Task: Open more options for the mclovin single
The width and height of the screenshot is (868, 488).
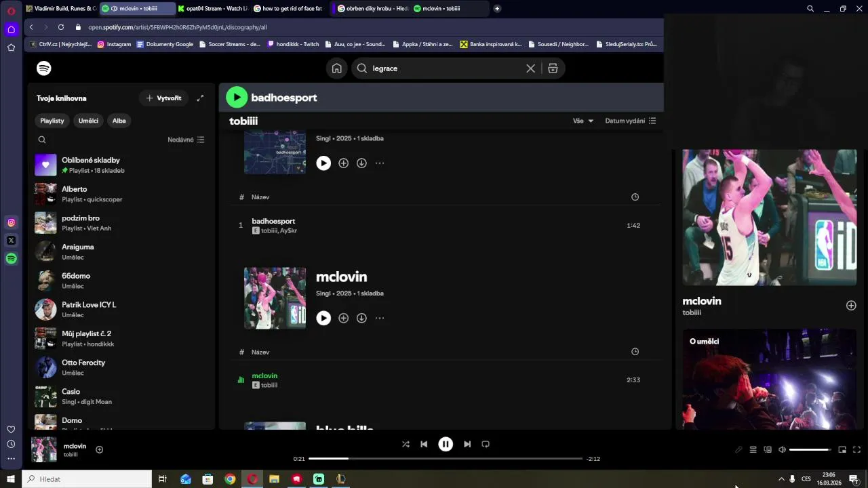Action: (380, 319)
